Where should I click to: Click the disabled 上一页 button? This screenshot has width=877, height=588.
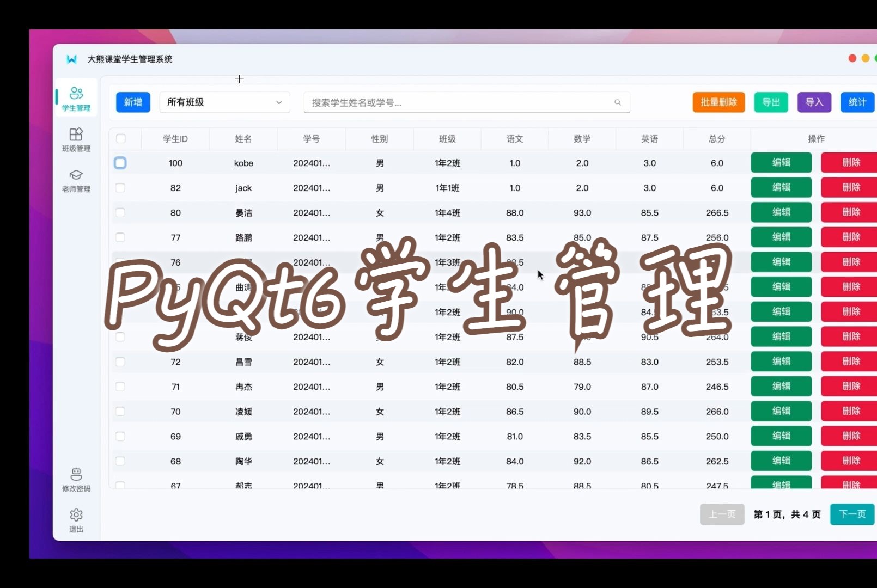722,514
